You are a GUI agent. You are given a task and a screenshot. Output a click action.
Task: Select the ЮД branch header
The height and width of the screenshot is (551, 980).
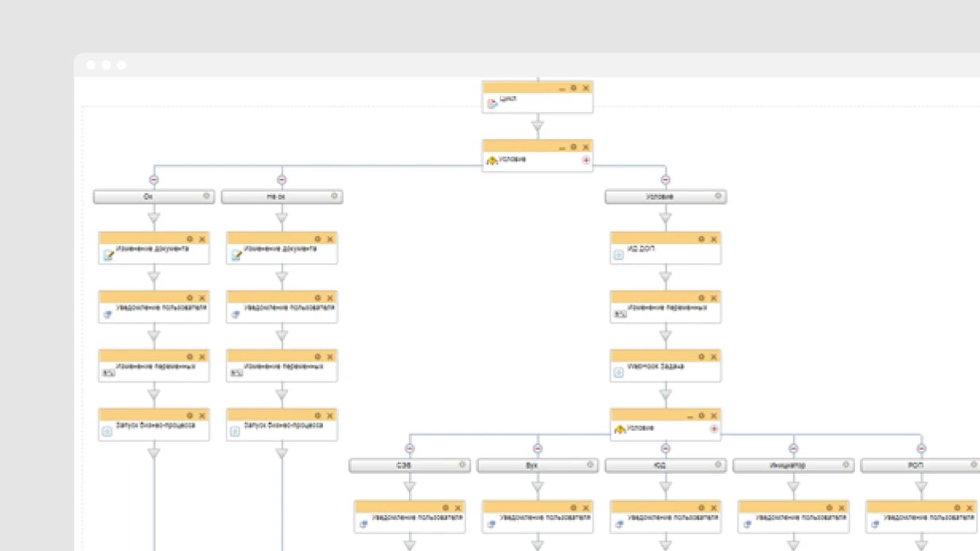point(666,465)
